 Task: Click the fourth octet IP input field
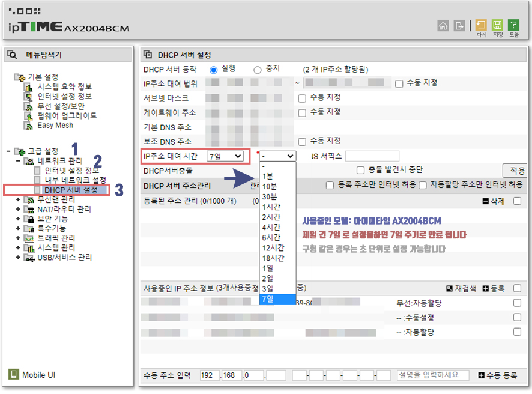click(276, 375)
